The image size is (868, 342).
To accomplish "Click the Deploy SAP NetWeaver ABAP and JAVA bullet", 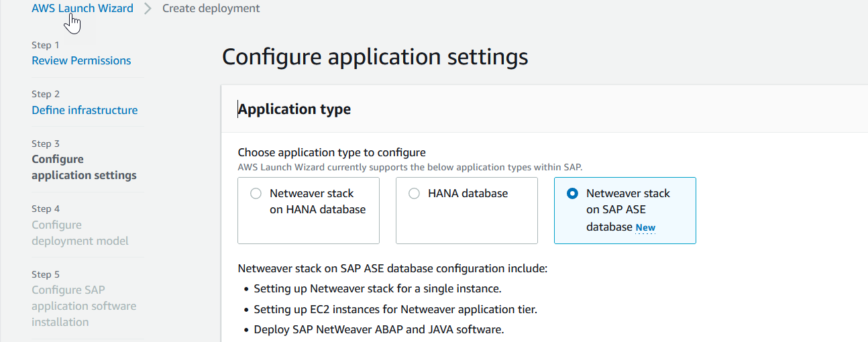I will pyautogui.click(x=378, y=329).
